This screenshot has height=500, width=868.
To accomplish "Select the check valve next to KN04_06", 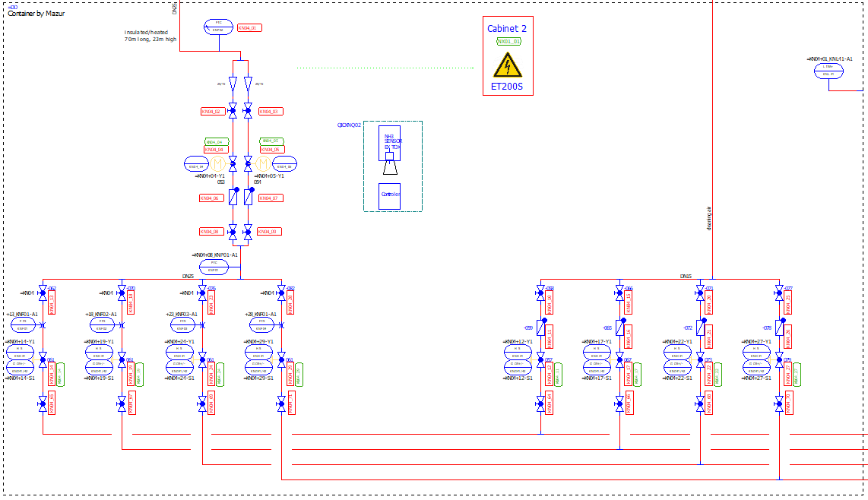I will click(233, 198).
